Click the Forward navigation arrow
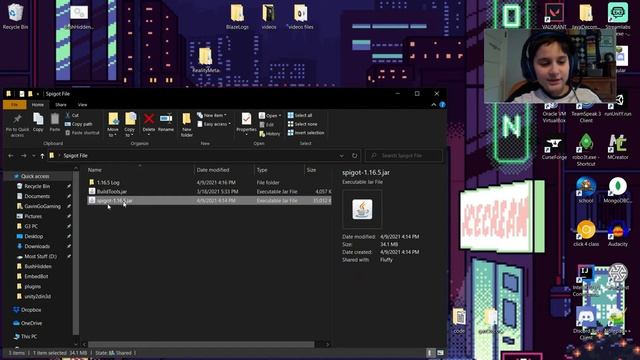 click(23, 156)
